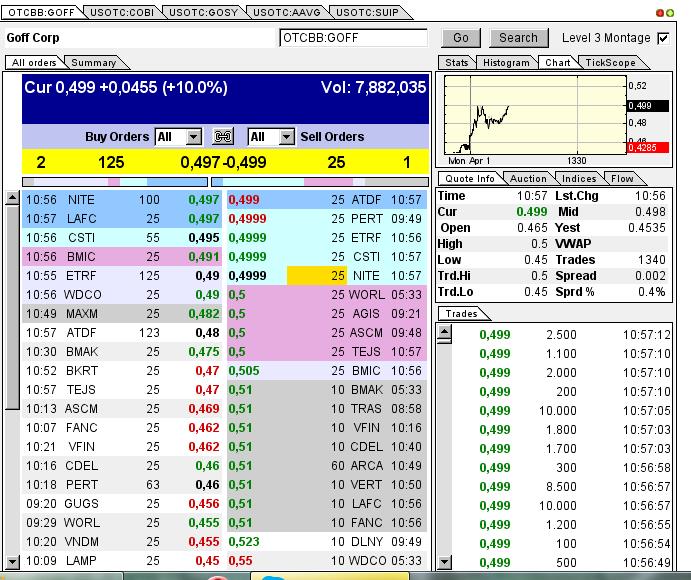Switch to the USOTC:GOSY tab
This screenshot has width=691, height=580.
pos(203,12)
